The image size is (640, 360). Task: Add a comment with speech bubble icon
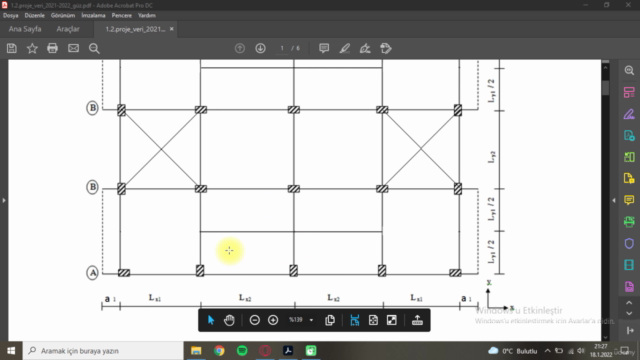tap(324, 48)
